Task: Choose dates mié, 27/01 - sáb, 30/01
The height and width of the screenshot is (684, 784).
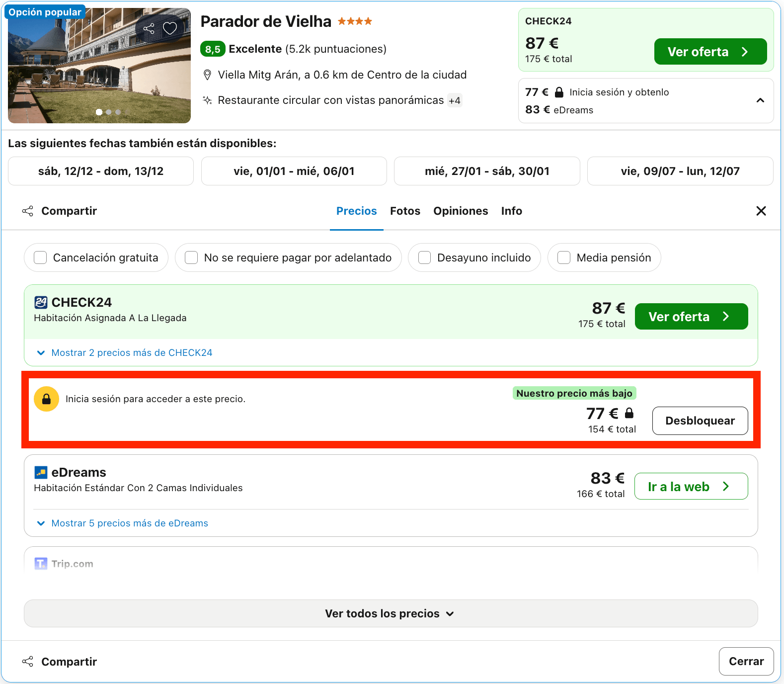Action: [x=487, y=171]
